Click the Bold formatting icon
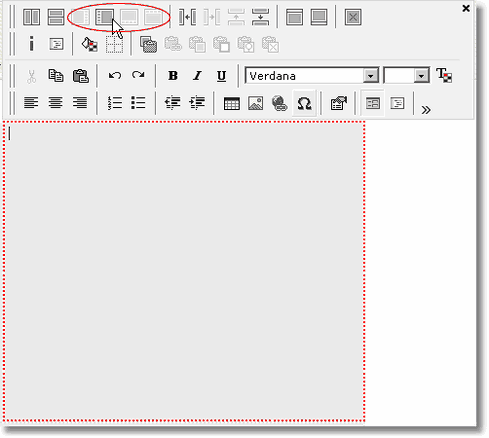This screenshot has width=489, height=438. click(173, 76)
